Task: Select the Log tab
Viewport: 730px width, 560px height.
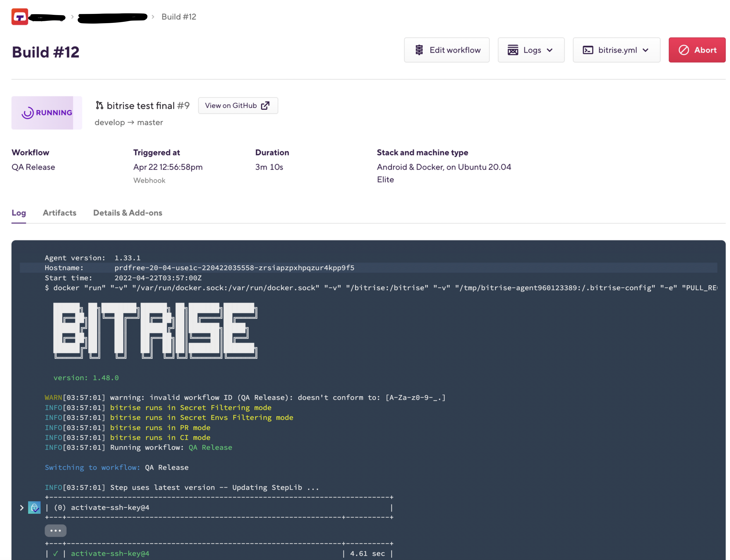Action: [x=19, y=213]
